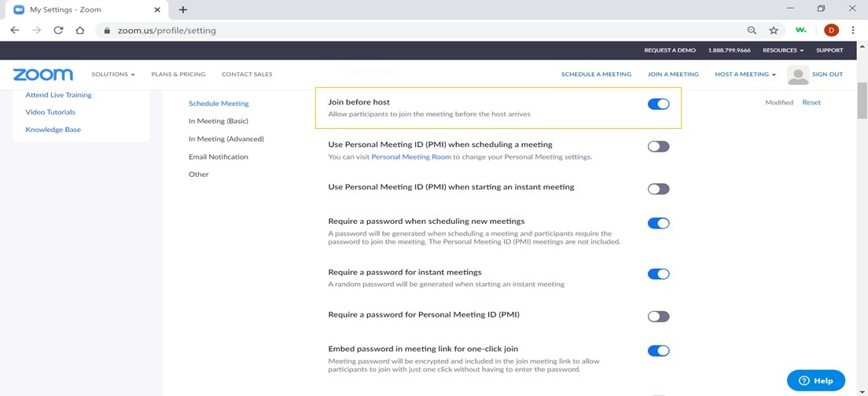The height and width of the screenshot is (396, 868).
Task: Click the address bar URL field
Action: coord(393,31)
